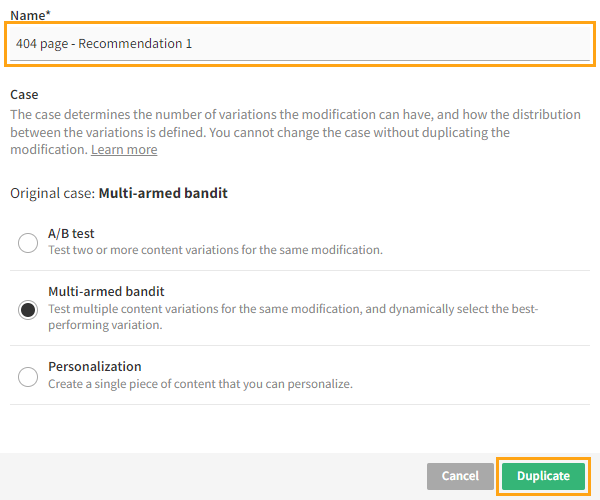
Task: Click the "Case" section heading
Action: [24, 95]
